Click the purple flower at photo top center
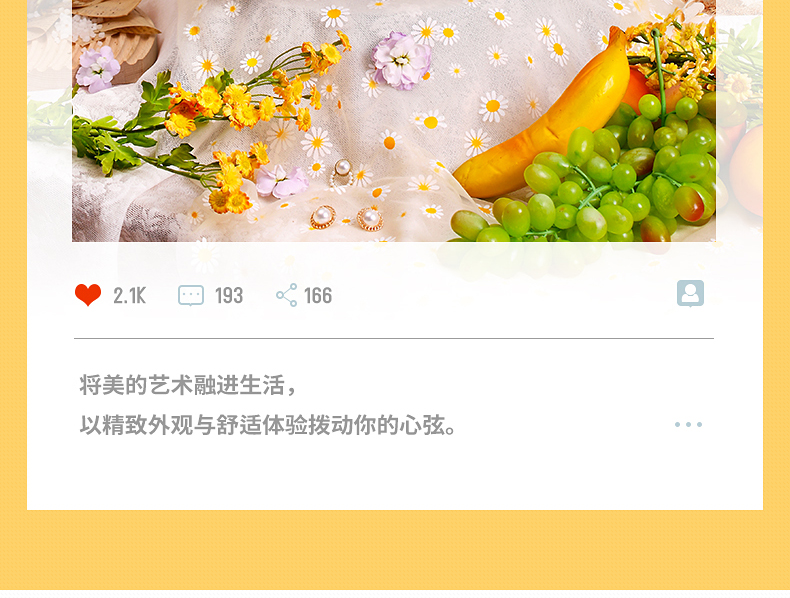Viewport: 790px width, 598px height. coord(402,60)
